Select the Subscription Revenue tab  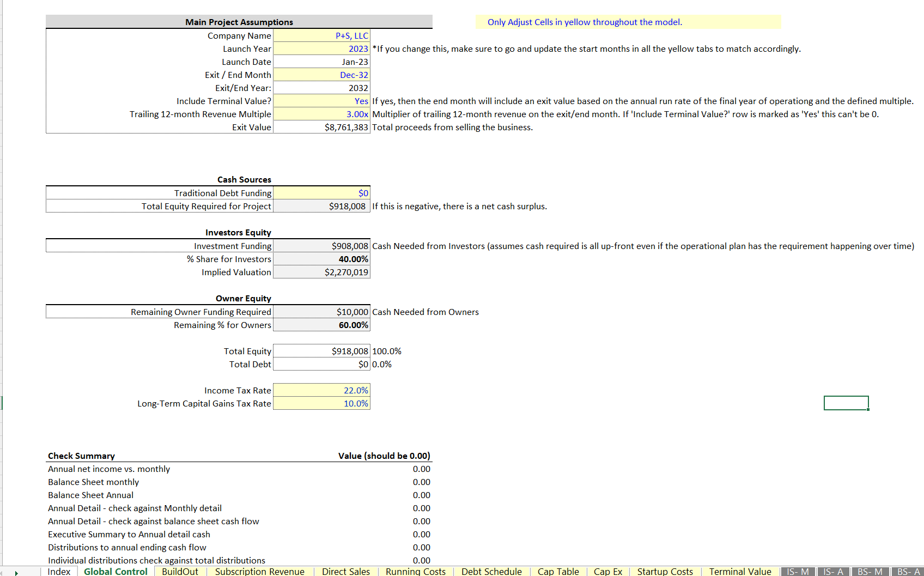[259, 572]
